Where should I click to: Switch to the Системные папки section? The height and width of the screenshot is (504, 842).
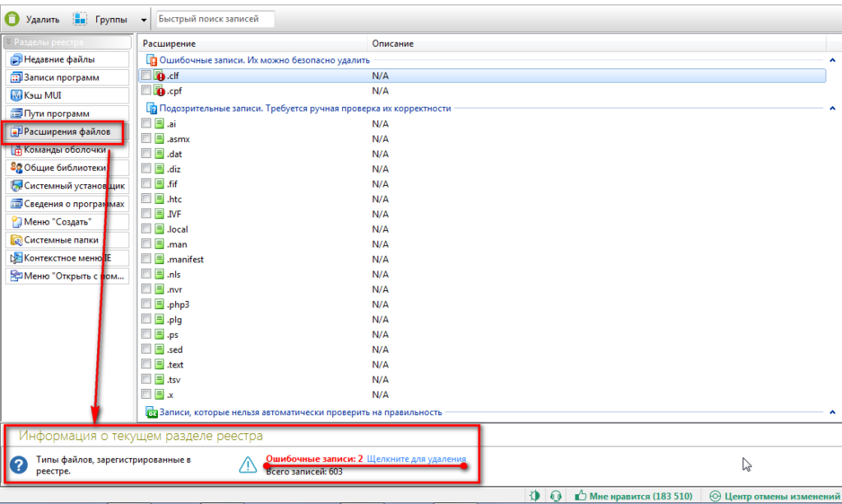66,240
